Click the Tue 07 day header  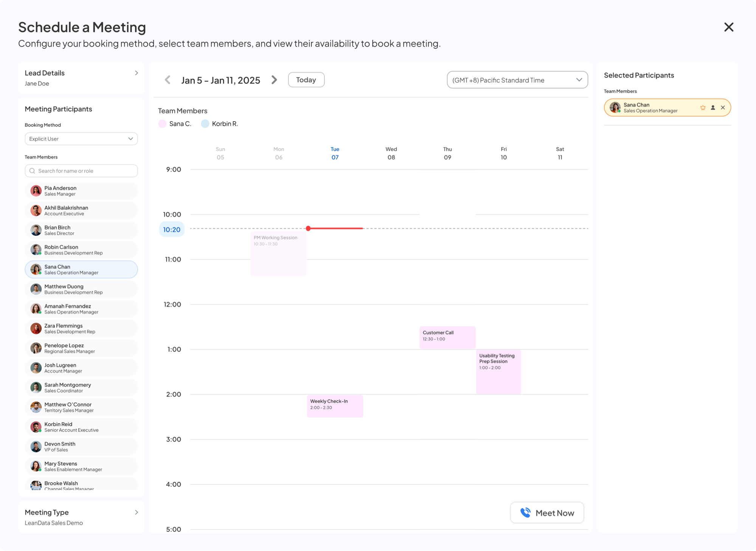pyautogui.click(x=335, y=153)
